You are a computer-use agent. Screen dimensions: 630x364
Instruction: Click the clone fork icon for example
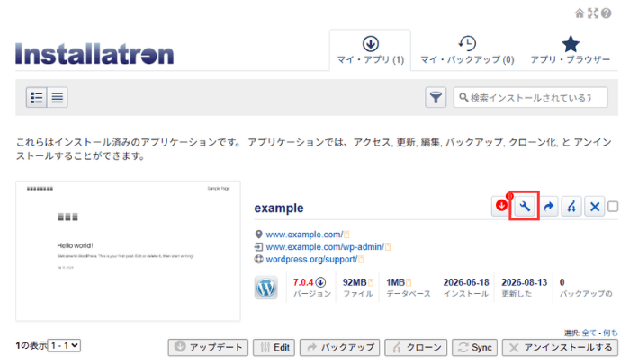click(x=571, y=207)
